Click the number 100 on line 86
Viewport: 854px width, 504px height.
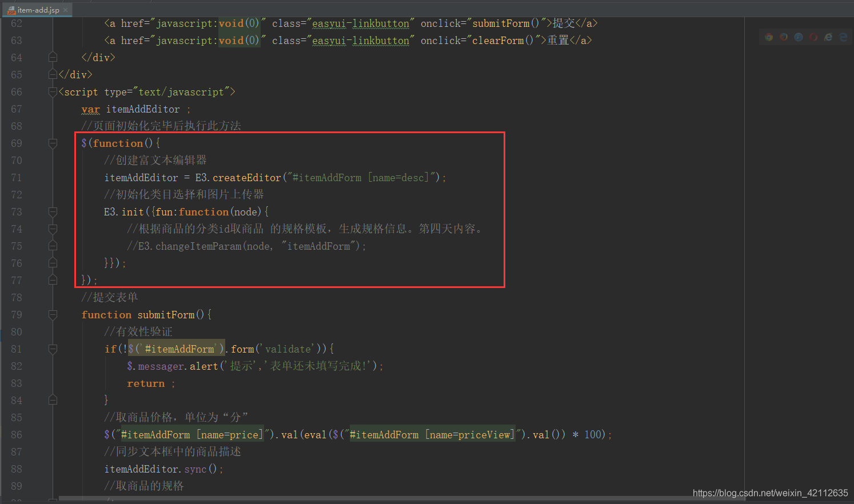(x=593, y=435)
